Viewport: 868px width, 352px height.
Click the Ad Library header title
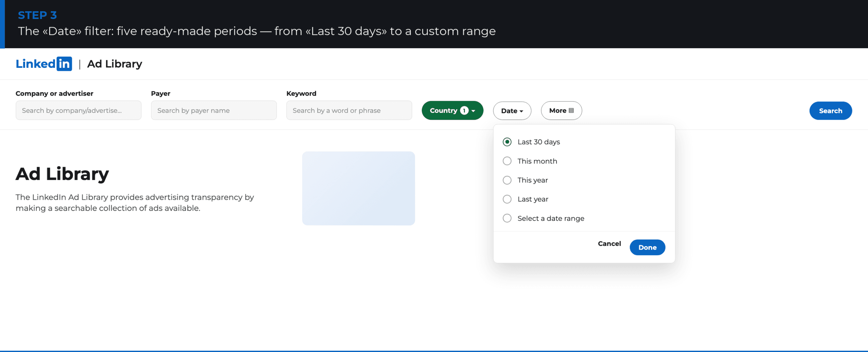click(x=115, y=64)
